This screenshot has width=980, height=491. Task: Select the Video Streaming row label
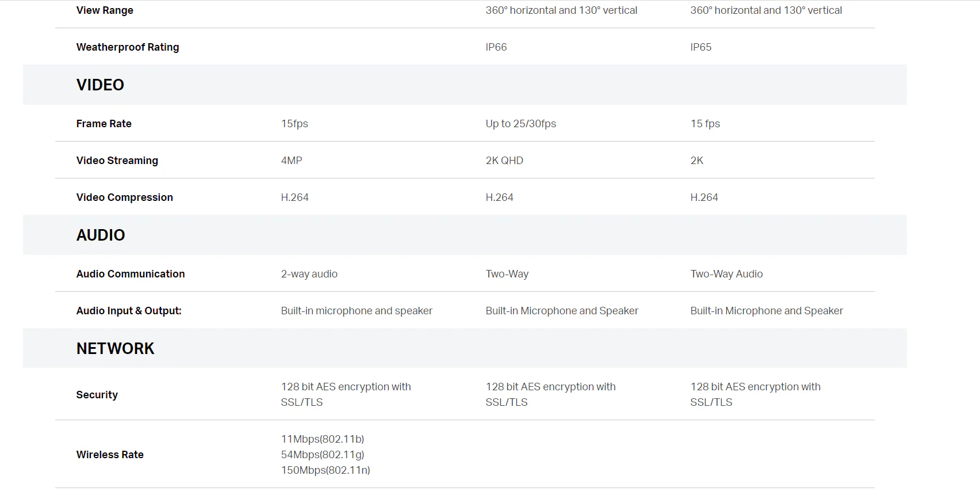pos(117,161)
